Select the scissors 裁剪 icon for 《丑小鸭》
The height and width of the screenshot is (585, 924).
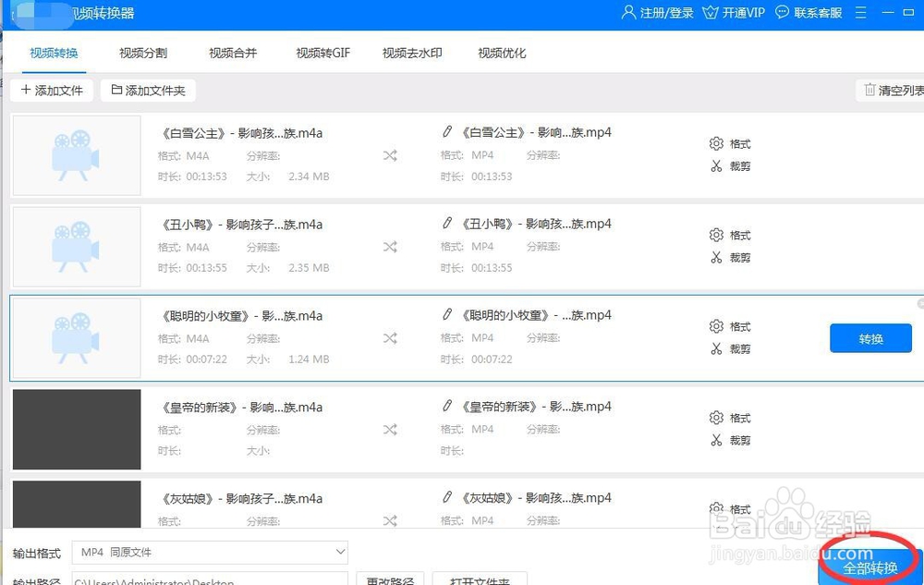coord(716,257)
